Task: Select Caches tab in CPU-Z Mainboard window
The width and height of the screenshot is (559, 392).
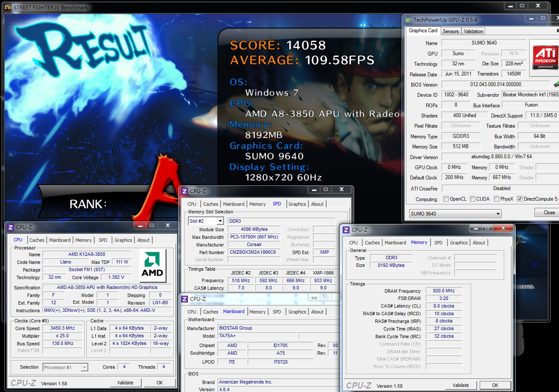Action: [211, 312]
